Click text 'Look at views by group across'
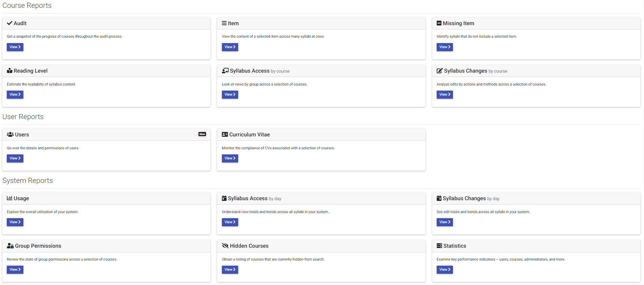 coord(246,84)
